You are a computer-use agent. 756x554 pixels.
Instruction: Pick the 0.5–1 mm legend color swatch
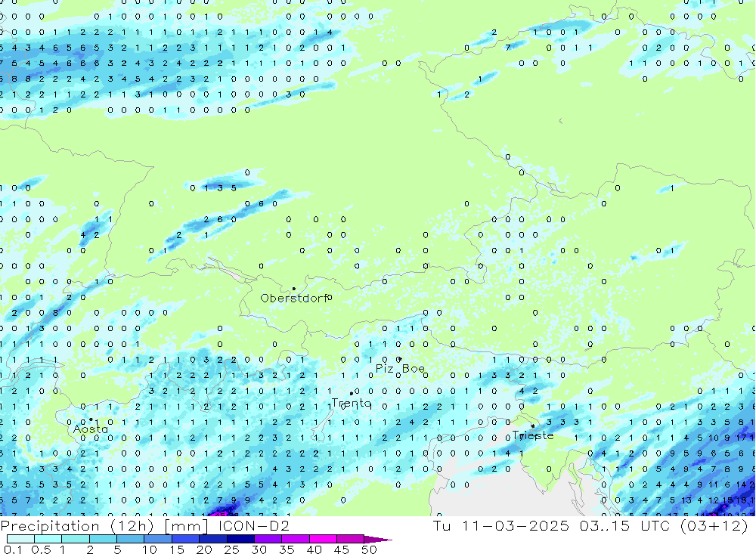48,539
